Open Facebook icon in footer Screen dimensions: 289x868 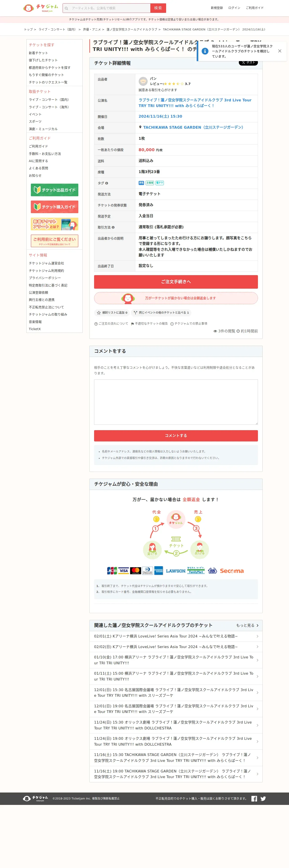[254, 799]
